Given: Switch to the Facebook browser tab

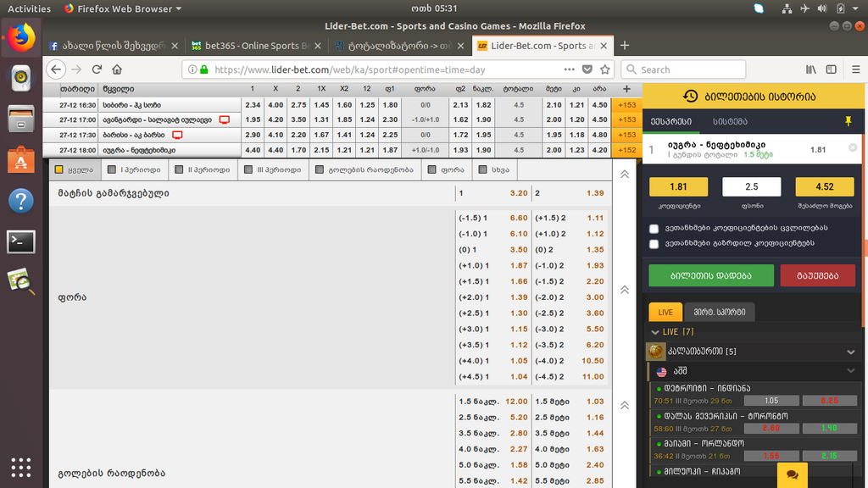Looking at the screenshot, I should [114, 46].
